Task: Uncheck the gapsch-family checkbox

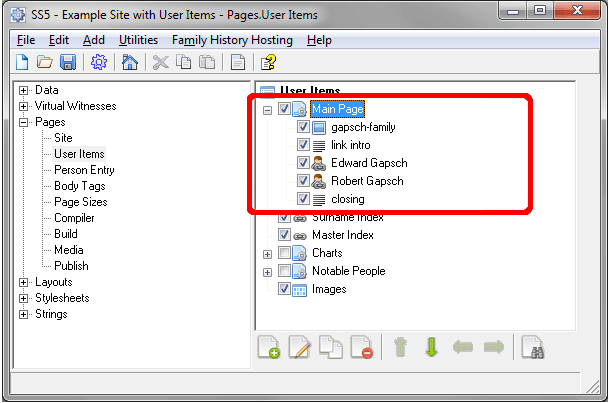Action: 303,128
